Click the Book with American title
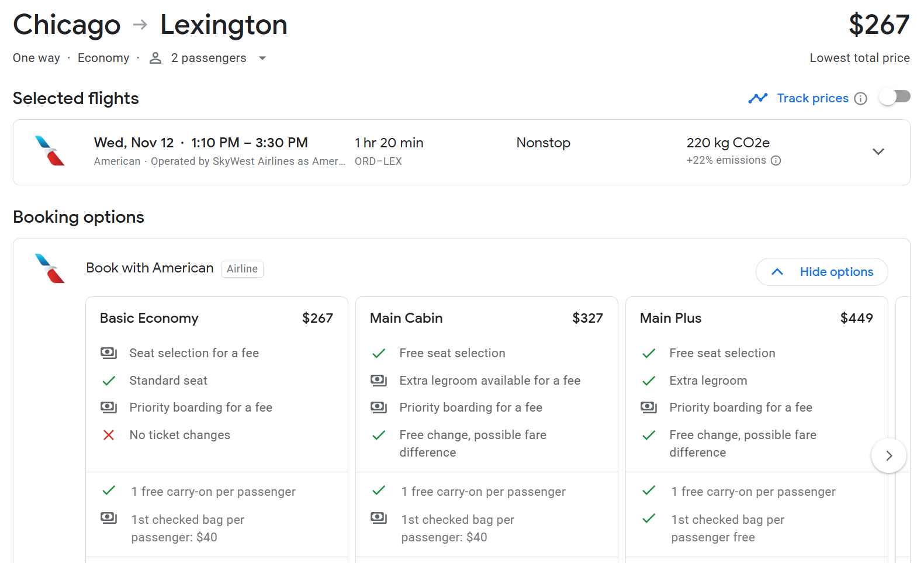This screenshot has width=924, height=563. (x=150, y=268)
